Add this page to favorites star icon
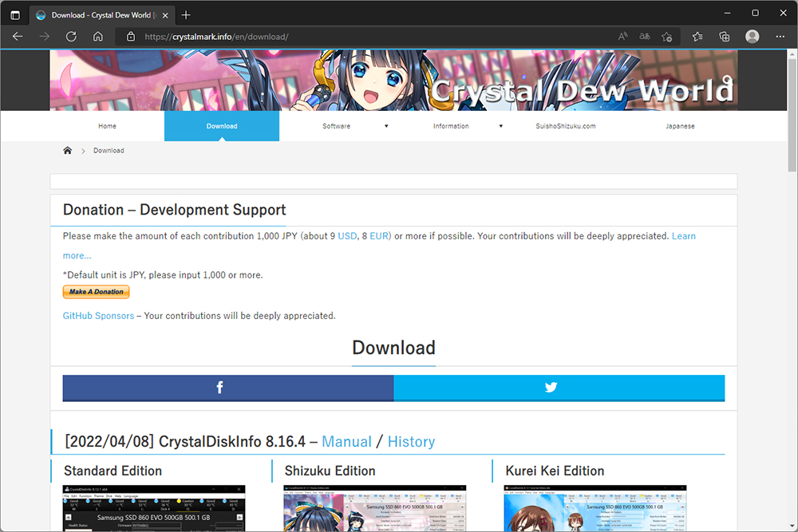Image resolution: width=798 pixels, height=532 pixels. pyautogui.click(x=666, y=37)
